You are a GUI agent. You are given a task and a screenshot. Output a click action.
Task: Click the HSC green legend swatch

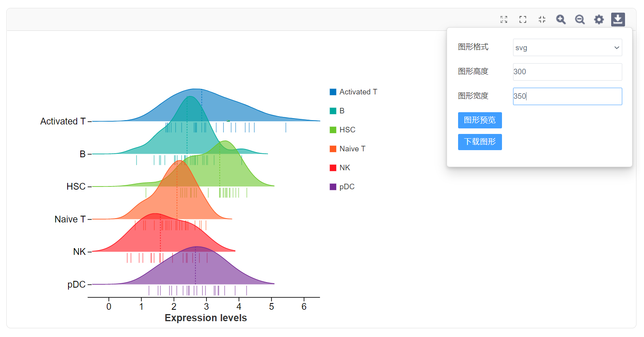333,130
